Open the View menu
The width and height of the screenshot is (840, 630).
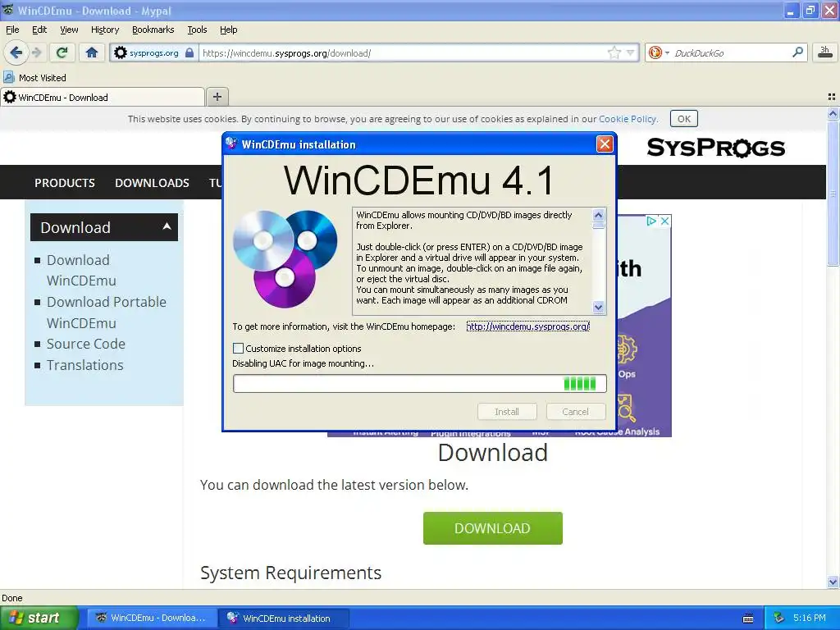coord(69,30)
